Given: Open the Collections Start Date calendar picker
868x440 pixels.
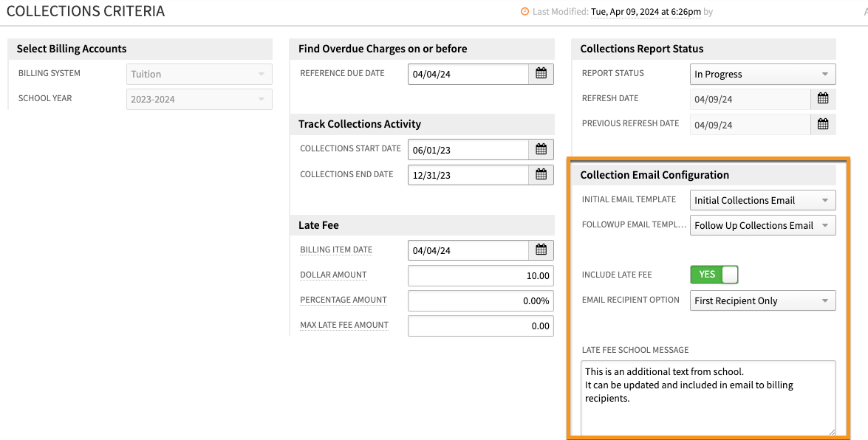Looking at the screenshot, I should (x=541, y=149).
